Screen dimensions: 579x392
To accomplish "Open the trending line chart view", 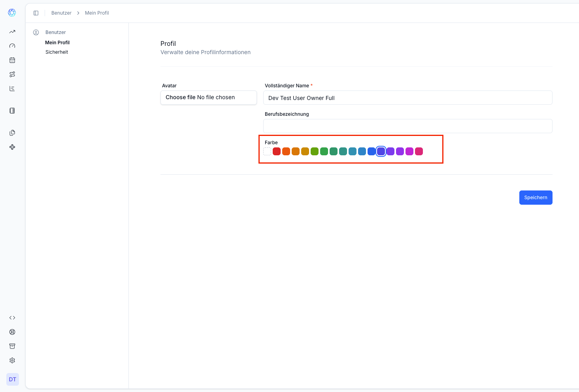I will (12, 32).
